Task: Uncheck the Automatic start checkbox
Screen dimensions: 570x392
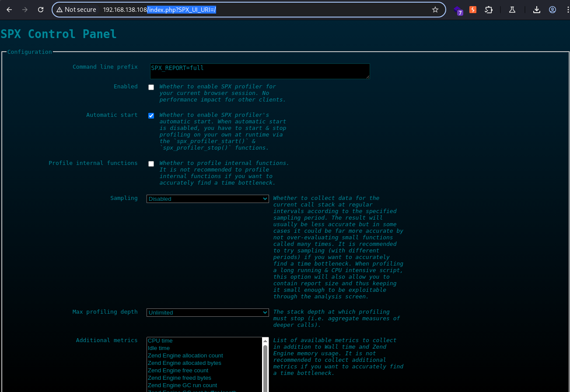Action: (x=151, y=115)
